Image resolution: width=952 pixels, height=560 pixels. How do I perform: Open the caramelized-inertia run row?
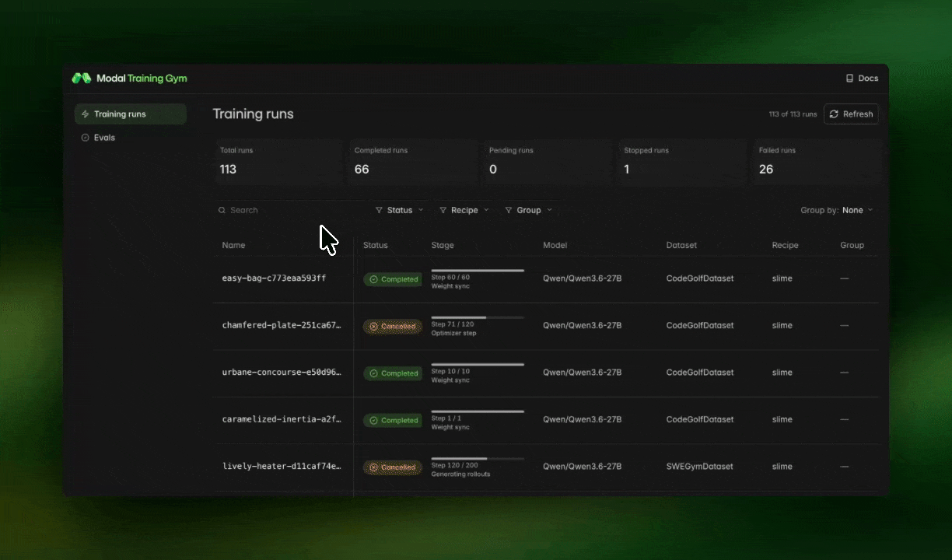[x=546, y=420]
